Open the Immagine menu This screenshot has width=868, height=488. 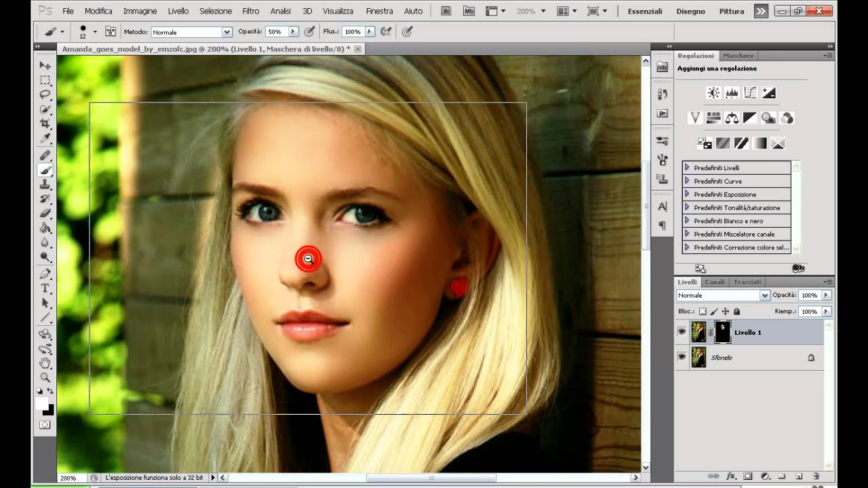point(140,11)
